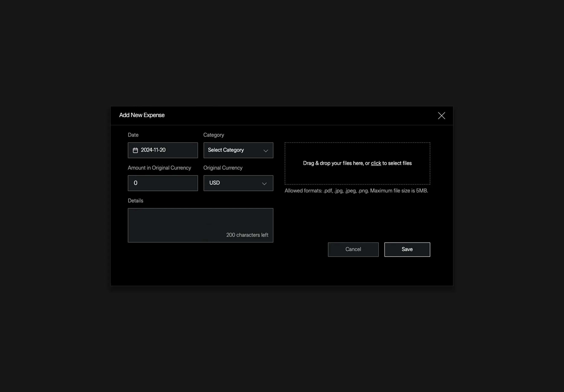This screenshot has height=392, width=564.
Task: Click the Amount in Original Currency label
Action: point(159,168)
